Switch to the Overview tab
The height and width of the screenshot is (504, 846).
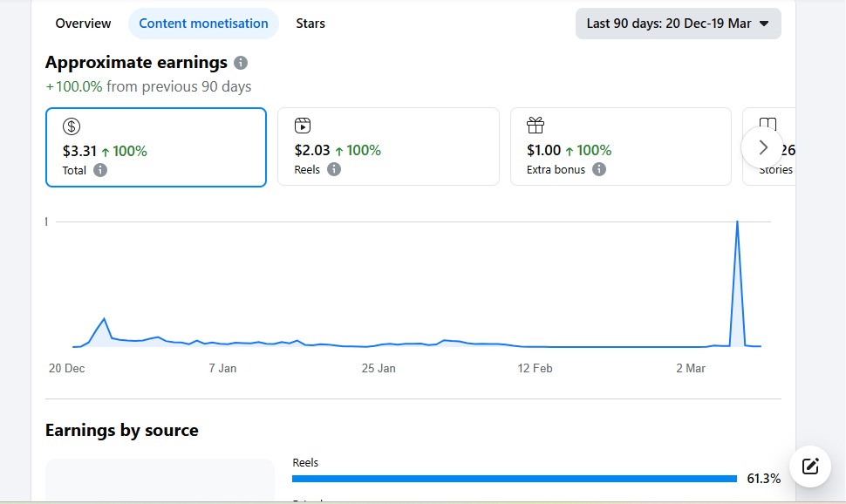click(x=83, y=24)
